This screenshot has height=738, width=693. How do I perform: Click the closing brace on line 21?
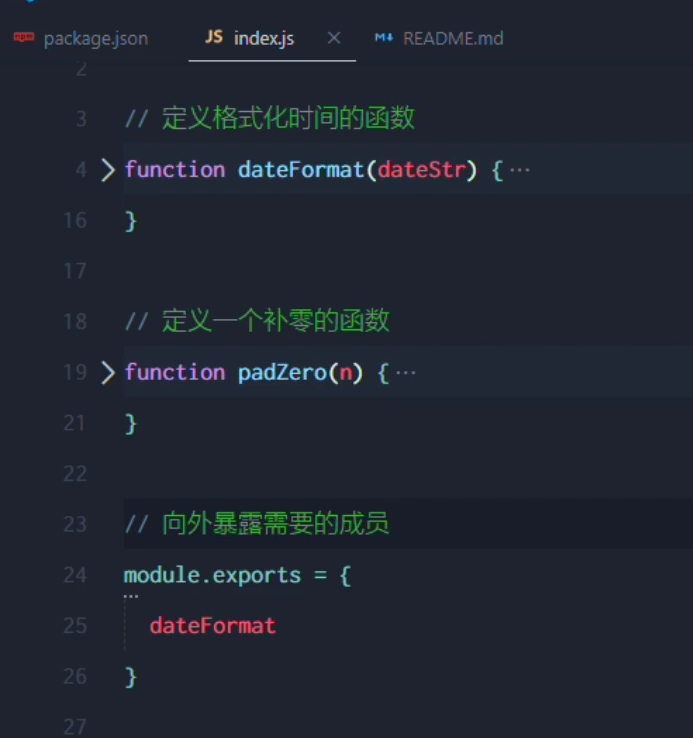click(130, 425)
